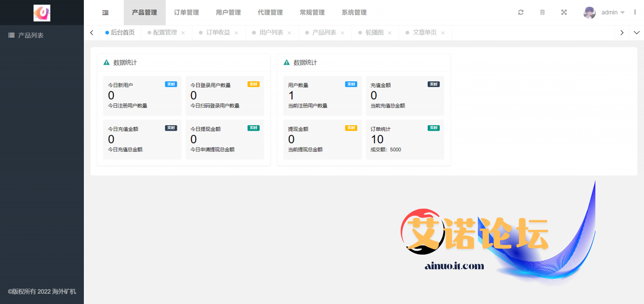Click the admin avatar picture
Viewport: 644px width, 304px height.
(x=589, y=13)
